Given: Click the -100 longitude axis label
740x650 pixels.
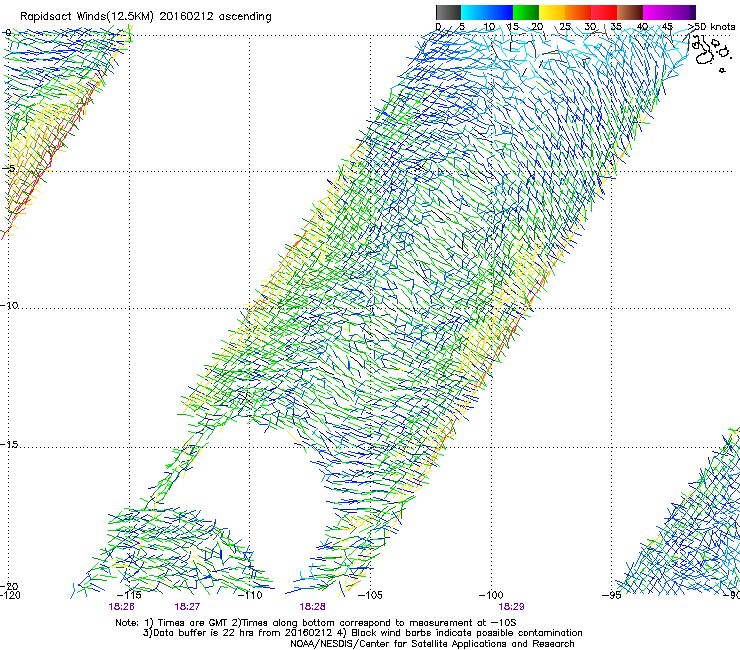Looking at the screenshot, I should pos(491,595).
